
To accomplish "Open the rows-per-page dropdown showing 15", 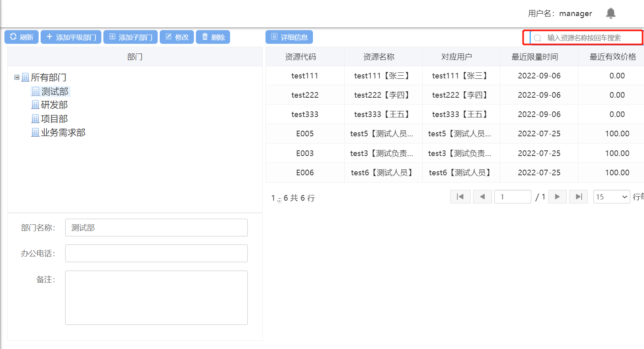I will click(x=611, y=197).
